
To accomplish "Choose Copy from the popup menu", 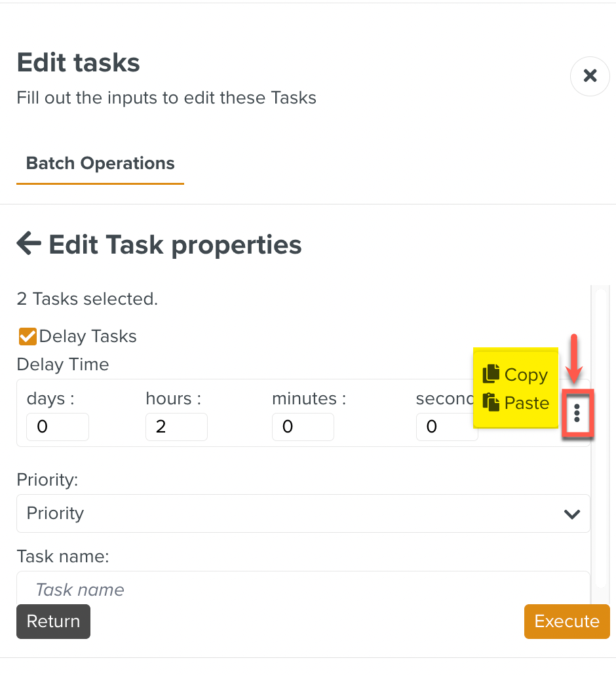I will pos(526,375).
